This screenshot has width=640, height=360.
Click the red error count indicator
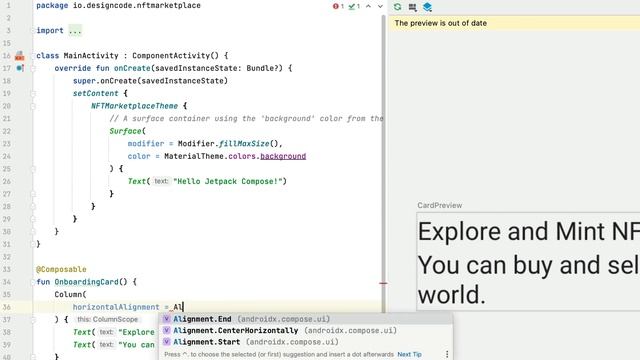click(x=338, y=6)
